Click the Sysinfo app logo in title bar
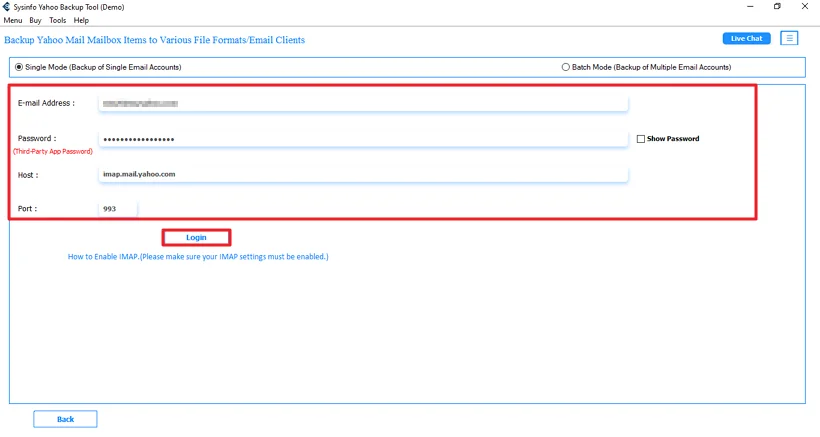 click(x=6, y=7)
